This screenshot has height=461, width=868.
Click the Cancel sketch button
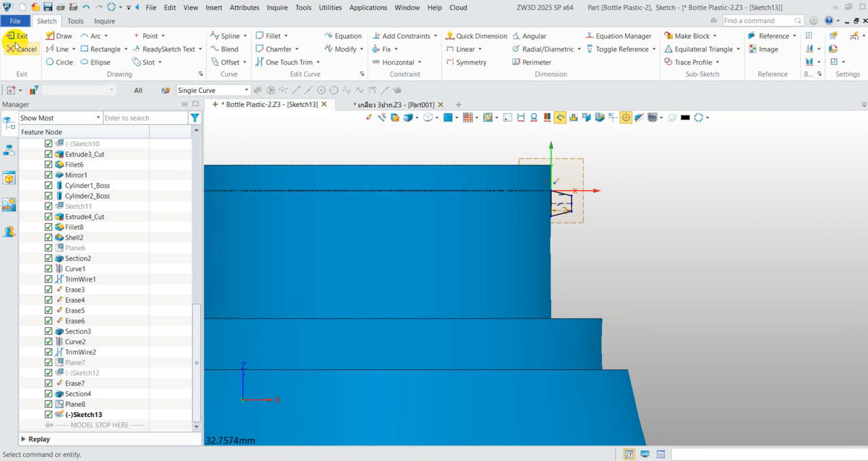(22, 49)
